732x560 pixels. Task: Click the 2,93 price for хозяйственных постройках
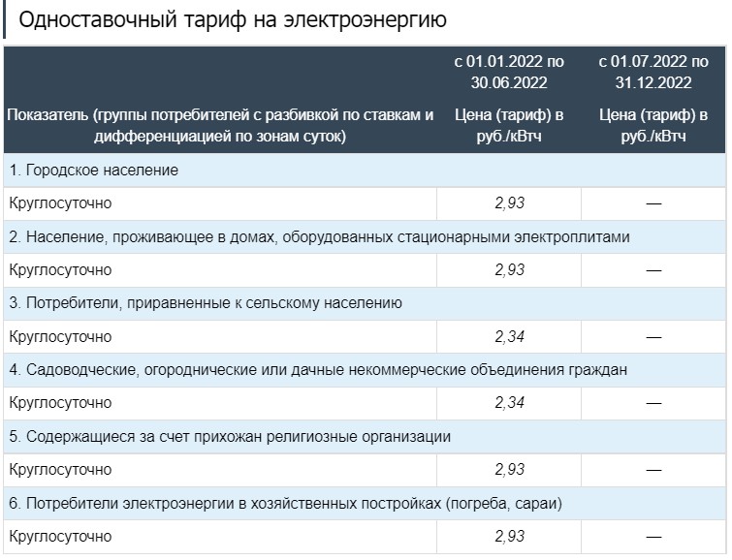[509, 537]
